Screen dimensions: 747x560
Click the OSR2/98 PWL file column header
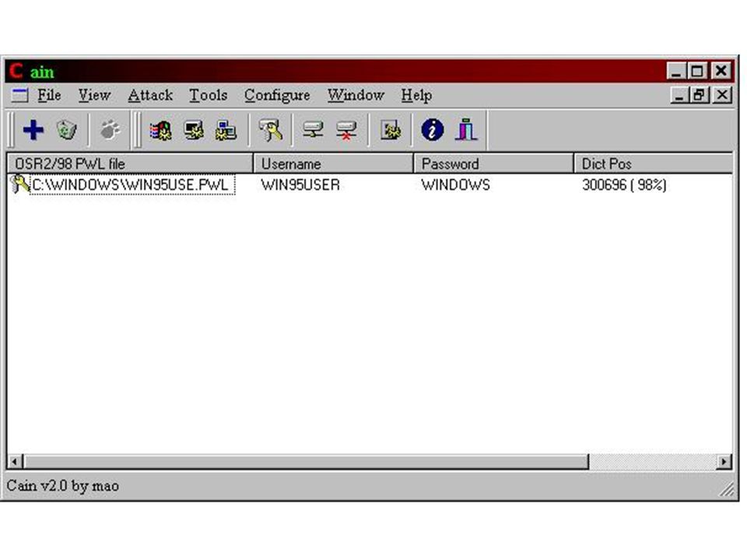pos(130,163)
